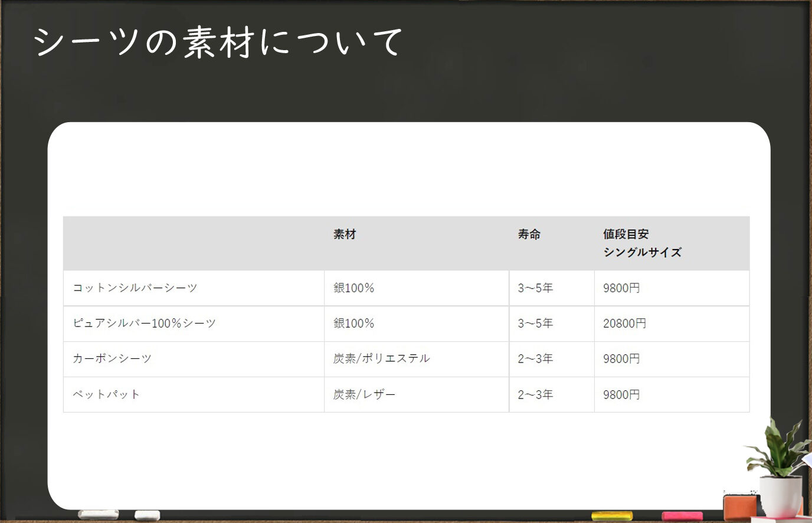Click the ピュアシルバー100%シーツ cell
The width and height of the screenshot is (812, 523).
[144, 323]
